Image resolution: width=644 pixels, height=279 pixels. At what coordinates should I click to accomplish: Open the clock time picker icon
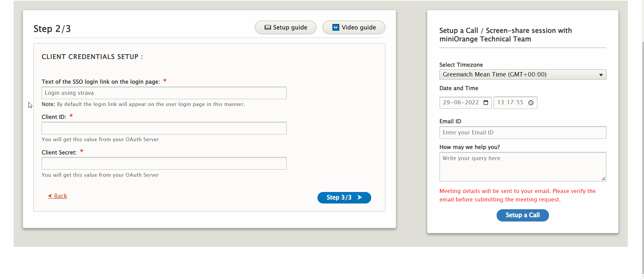[531, 103]
